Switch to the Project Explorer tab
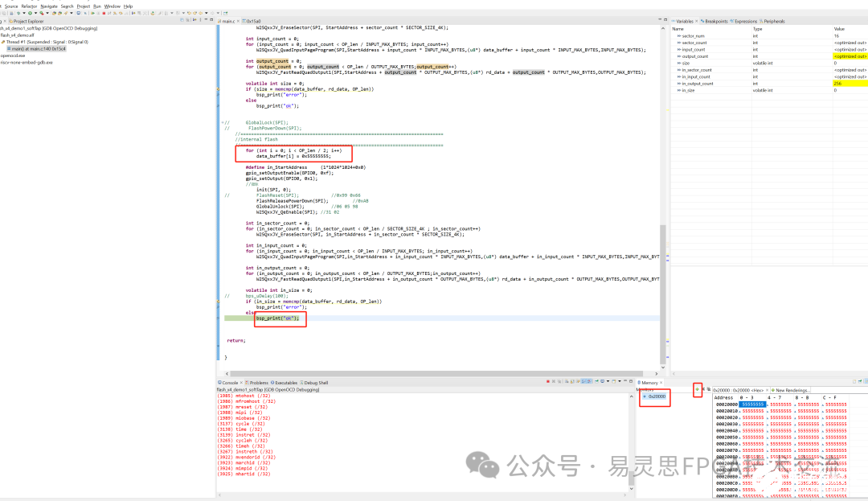 click(x=26, y=21)
